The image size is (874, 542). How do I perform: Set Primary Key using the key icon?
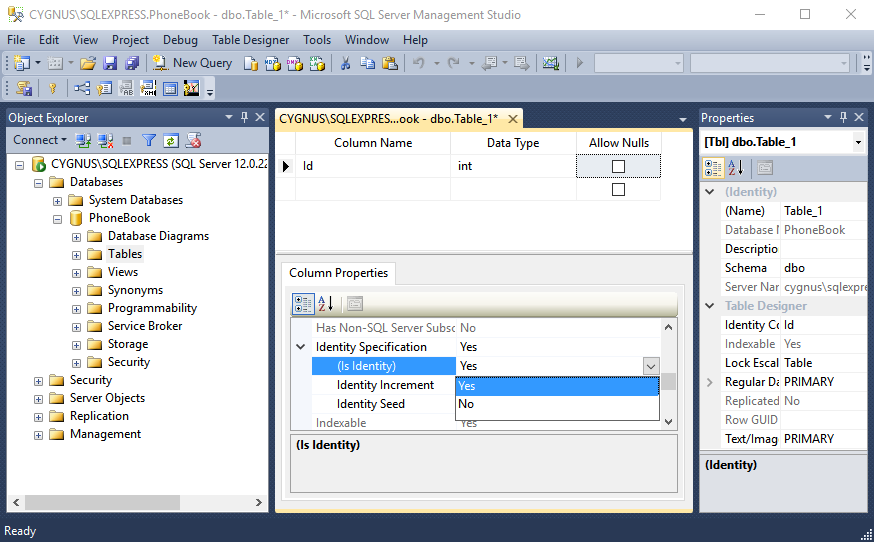pos(52,88)
